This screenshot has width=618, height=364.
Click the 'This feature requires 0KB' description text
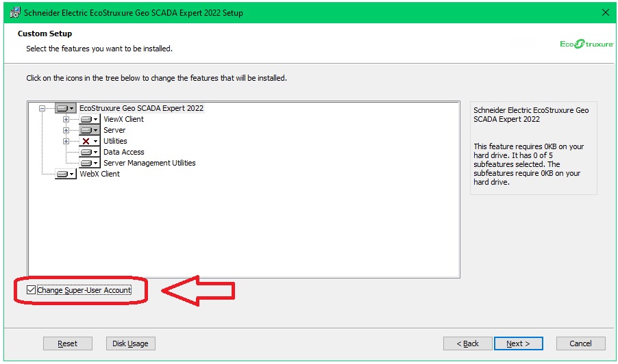tap(528, 164)
